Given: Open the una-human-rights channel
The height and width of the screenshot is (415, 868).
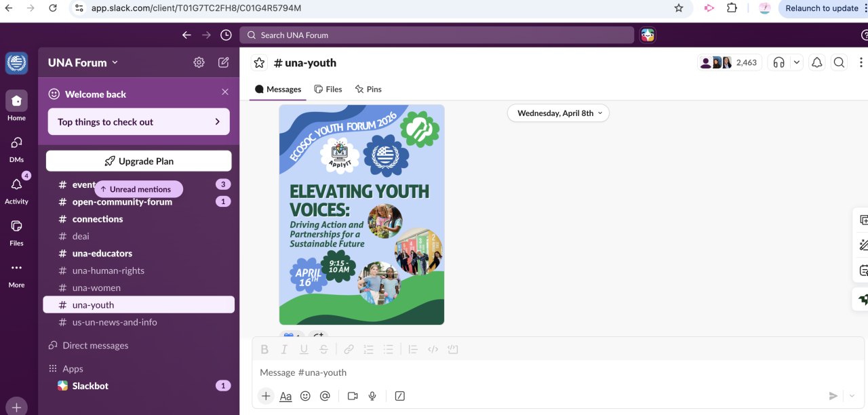Looking at the screenshot, I should (x=138, y=271).
